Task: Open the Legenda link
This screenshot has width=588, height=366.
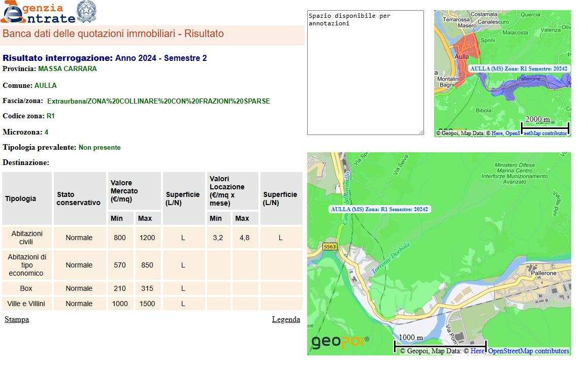Action: pyautogui.click(x=286, y=319)
